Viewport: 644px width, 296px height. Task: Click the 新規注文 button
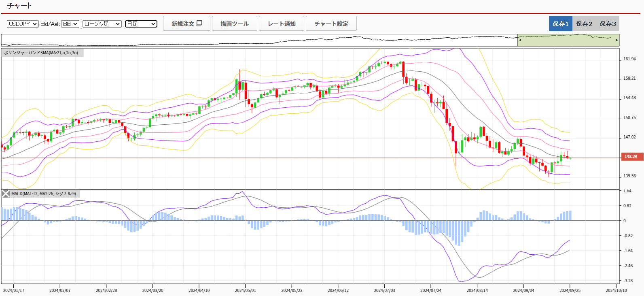[x=186, y=23]
